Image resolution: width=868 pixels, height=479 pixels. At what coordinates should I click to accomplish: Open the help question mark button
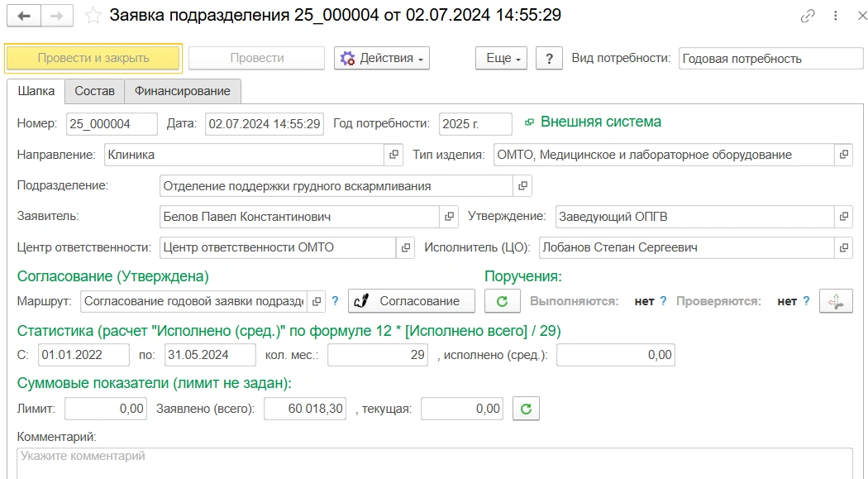549,58
